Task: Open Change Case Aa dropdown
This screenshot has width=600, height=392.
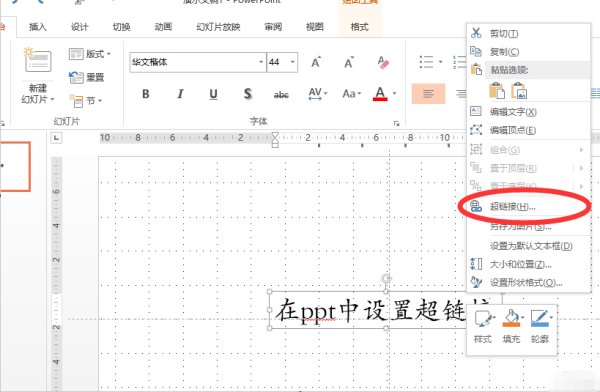Action: pos(352,94)
